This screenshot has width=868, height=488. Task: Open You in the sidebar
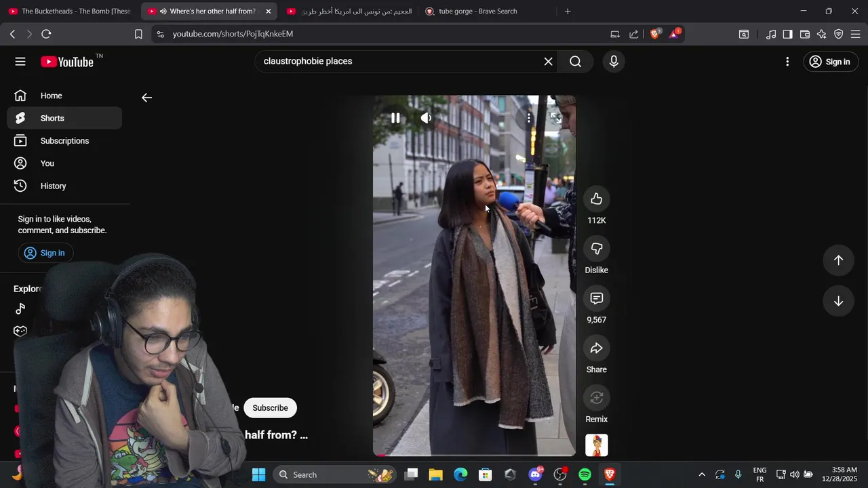[64, 163]
